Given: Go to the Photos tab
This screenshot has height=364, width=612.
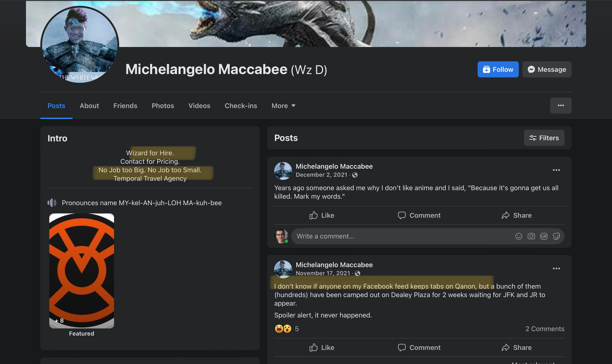Looking at the screenshot, I should 163,106.
